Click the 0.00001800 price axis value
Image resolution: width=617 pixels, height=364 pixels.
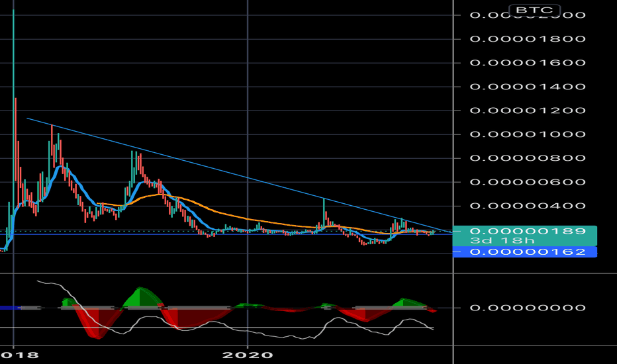tap(528, 39)
